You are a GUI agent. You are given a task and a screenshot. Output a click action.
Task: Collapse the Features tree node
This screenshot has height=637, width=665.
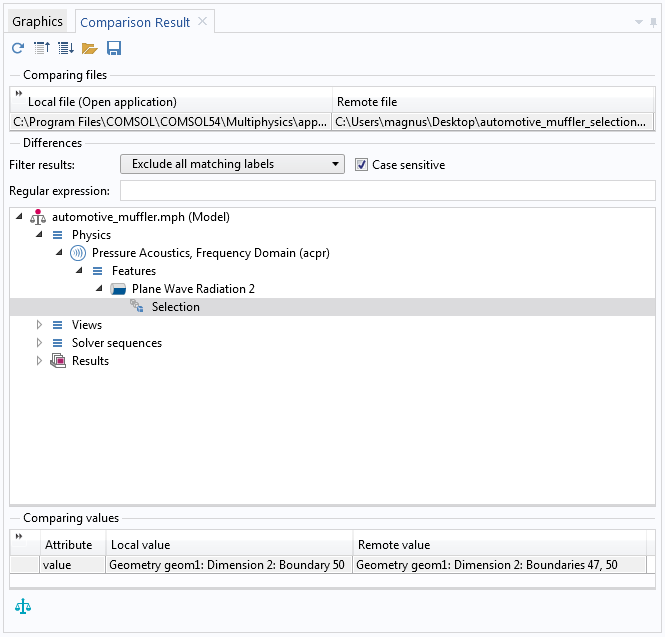pyautogui.click(x=79, y=271)
